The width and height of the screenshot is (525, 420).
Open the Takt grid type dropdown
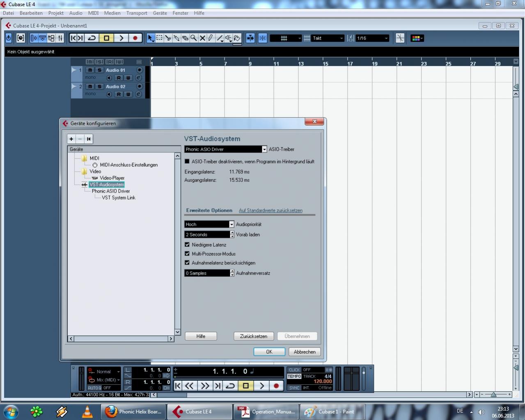coord(328,38)
